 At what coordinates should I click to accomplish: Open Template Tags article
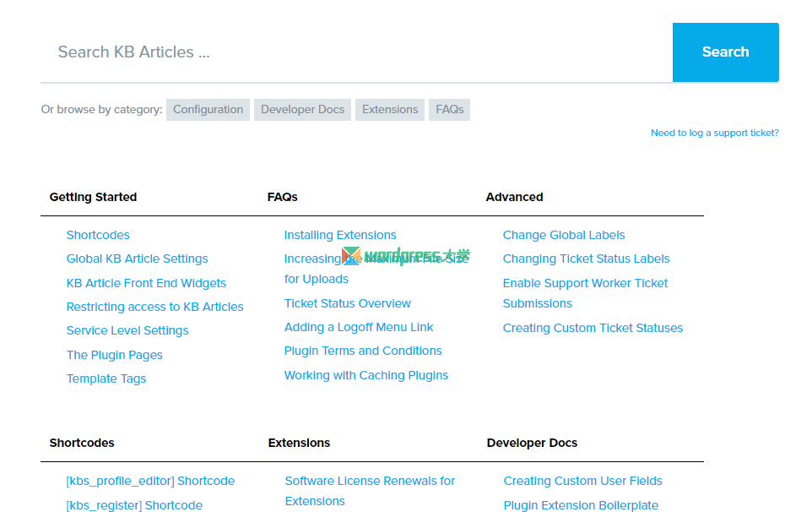(106, 379)
